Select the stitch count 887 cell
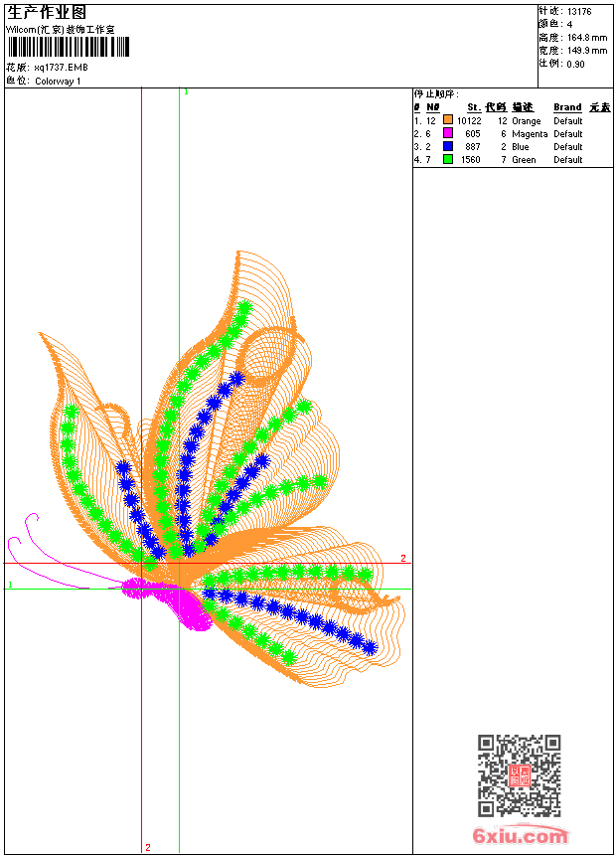 tap(473, 147)
